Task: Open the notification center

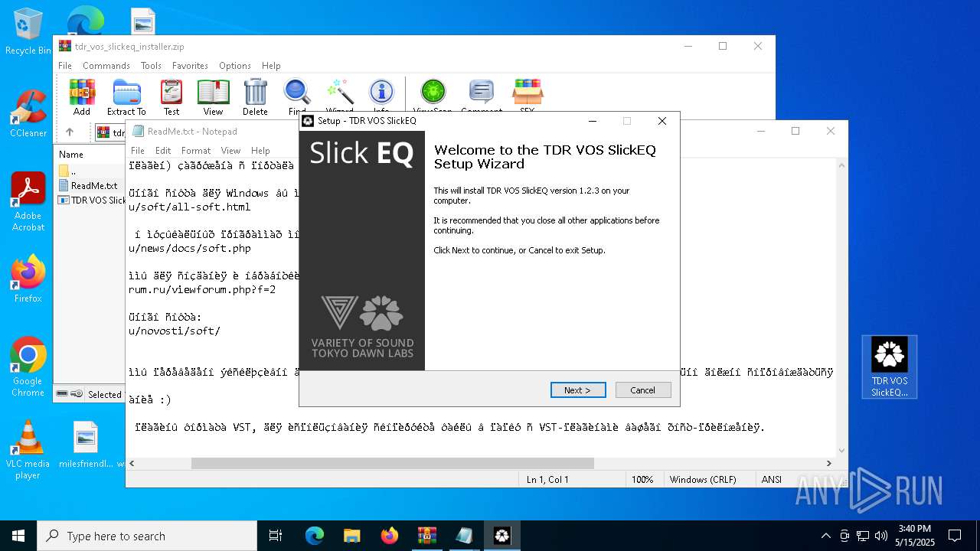Action: [955, 536]
